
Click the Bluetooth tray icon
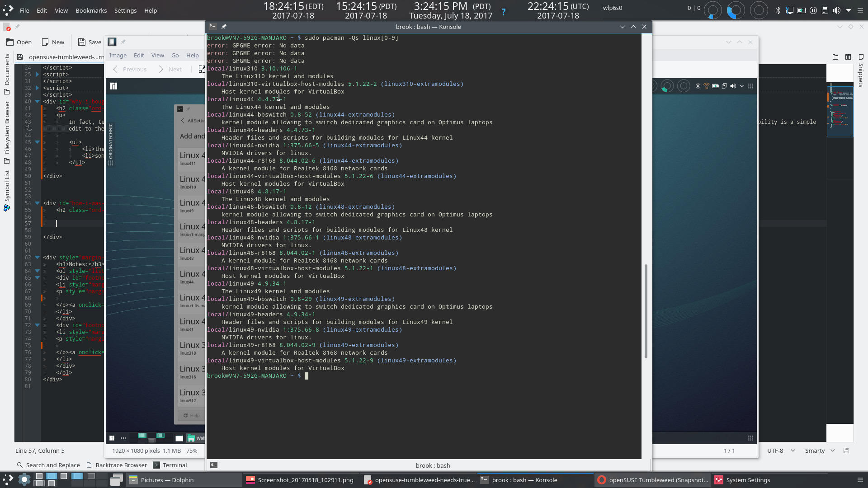(778, 10)
